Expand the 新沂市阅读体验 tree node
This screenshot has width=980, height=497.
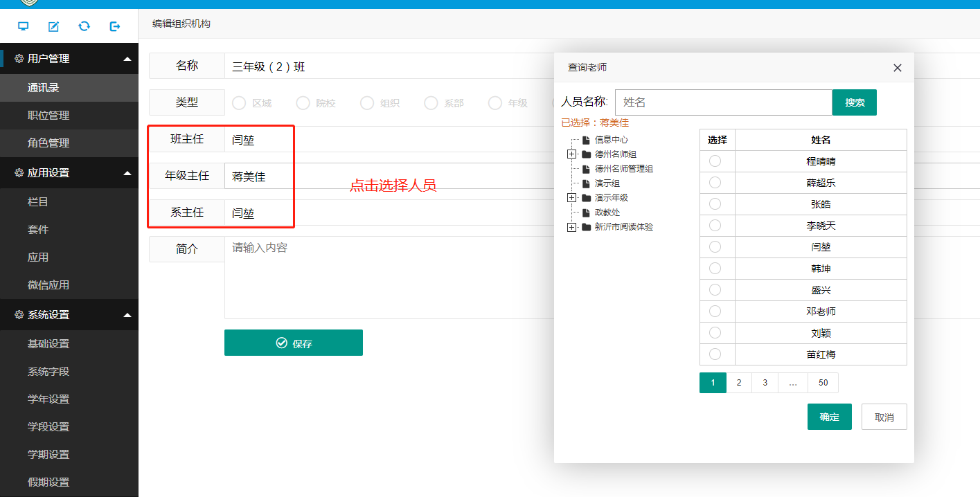571,227
